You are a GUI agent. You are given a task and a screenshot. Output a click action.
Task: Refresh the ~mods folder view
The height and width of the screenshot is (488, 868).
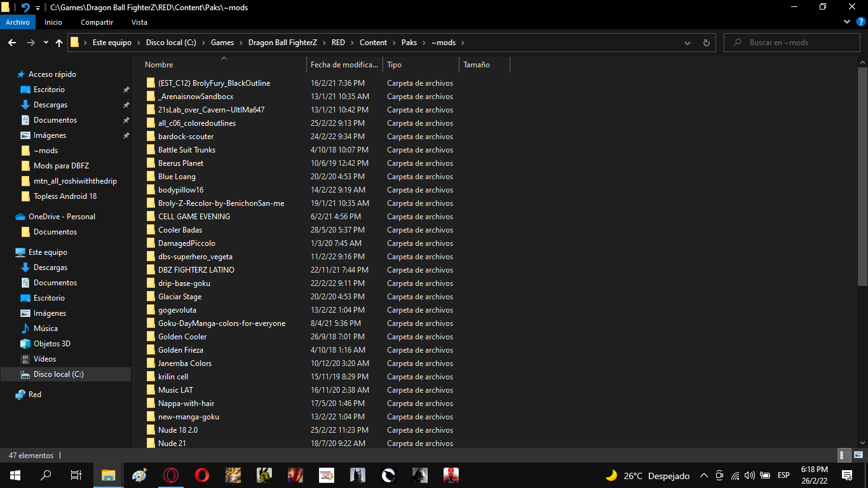coord(706,43)
